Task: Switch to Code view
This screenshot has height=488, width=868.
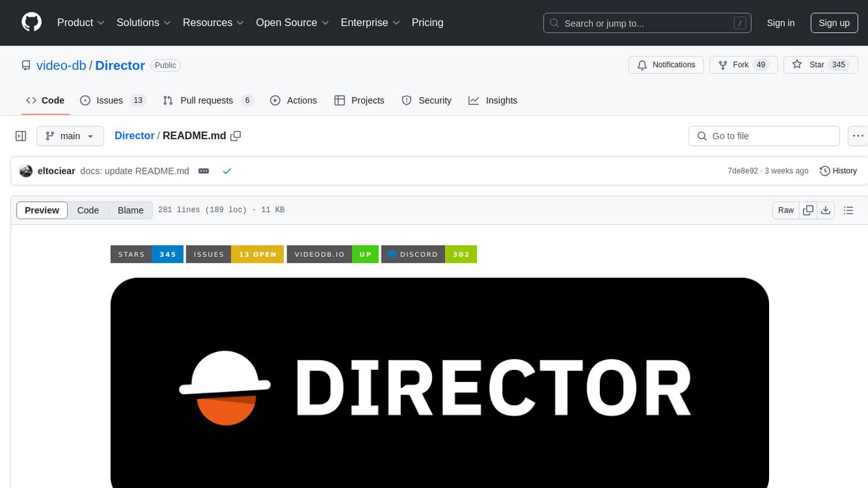Action: pyautogui.click(x=88, y=210)
